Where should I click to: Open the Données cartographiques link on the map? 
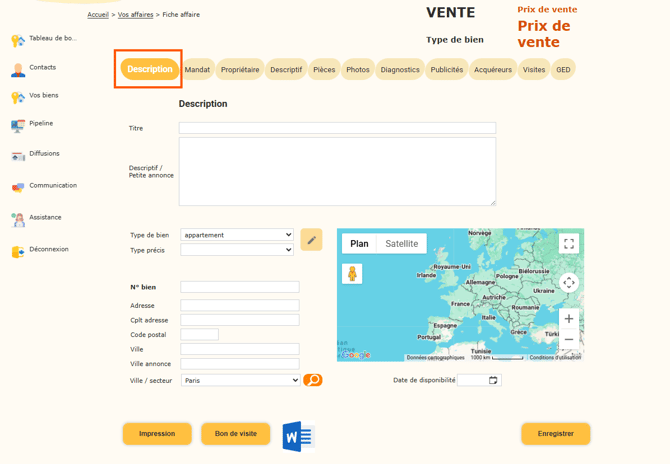coord(435,358)
